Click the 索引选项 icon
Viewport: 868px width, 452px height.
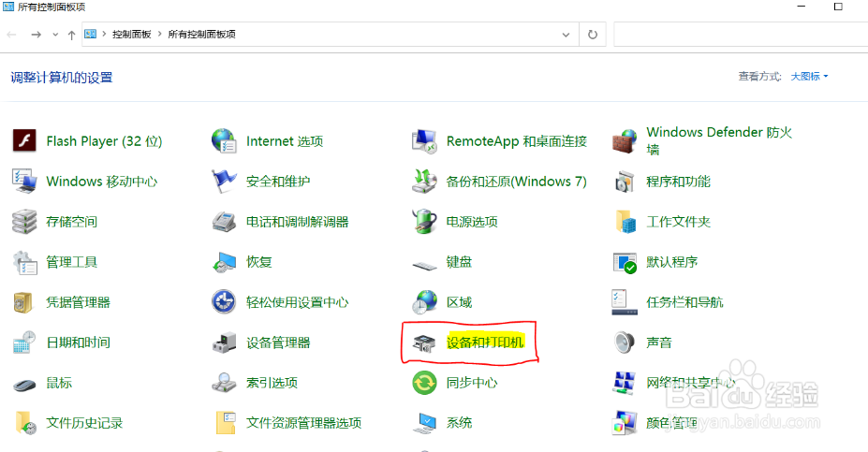pyautogui.click(x=224, y=383)
